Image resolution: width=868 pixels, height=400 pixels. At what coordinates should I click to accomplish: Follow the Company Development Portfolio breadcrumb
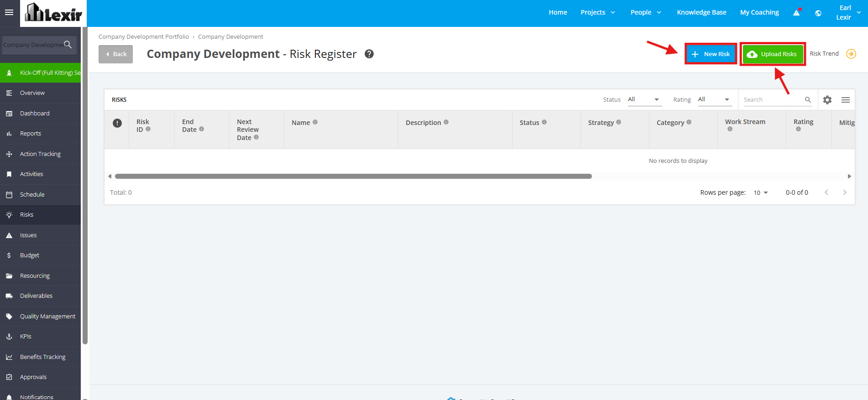[x=144, y=36]
